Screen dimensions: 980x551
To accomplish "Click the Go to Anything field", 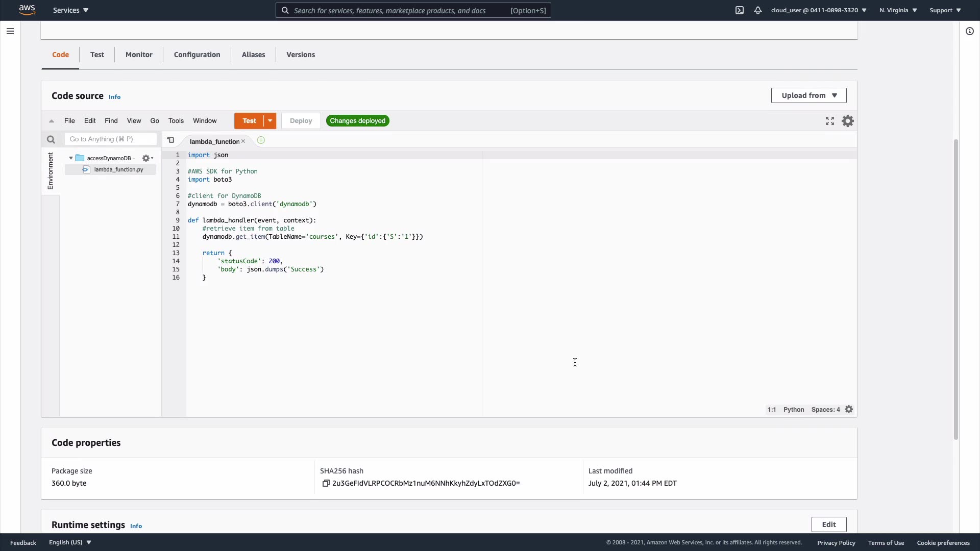I will (x=110, y=139).
